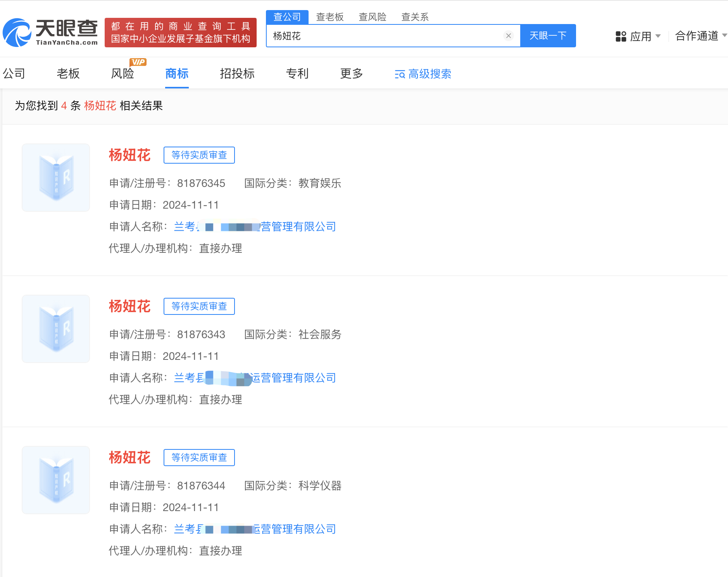Switch to the 老板 results tab
The image size is (728, 577).
click(68, 73)
